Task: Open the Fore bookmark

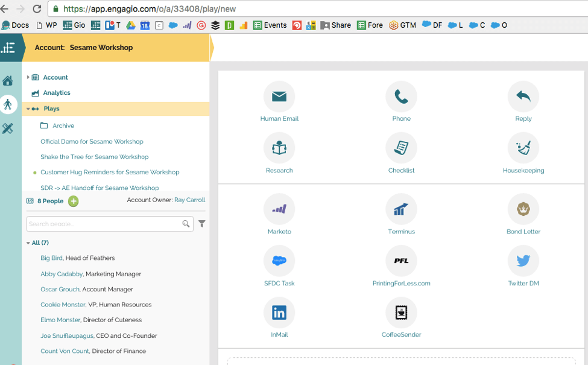Action: [x=370, y=25]
